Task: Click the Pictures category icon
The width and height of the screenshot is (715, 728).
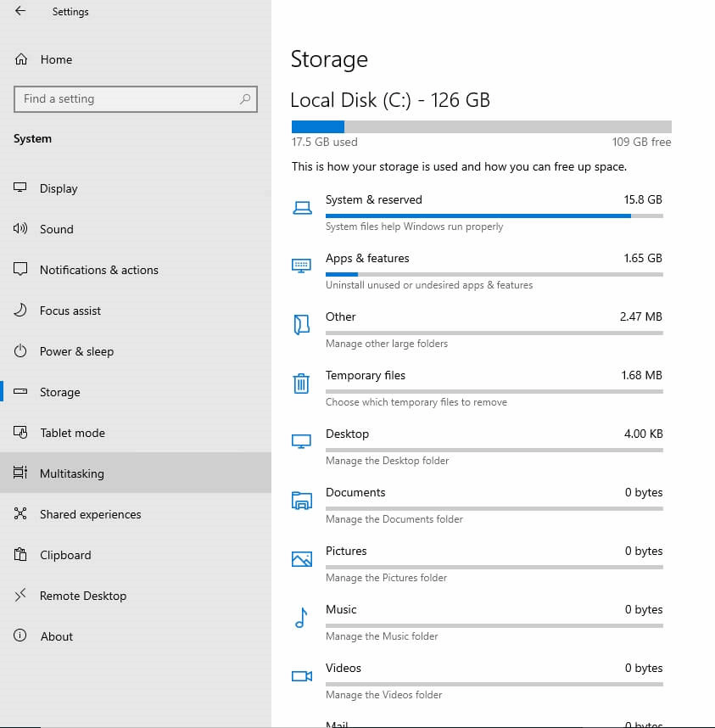Action: tap(301, 558)
